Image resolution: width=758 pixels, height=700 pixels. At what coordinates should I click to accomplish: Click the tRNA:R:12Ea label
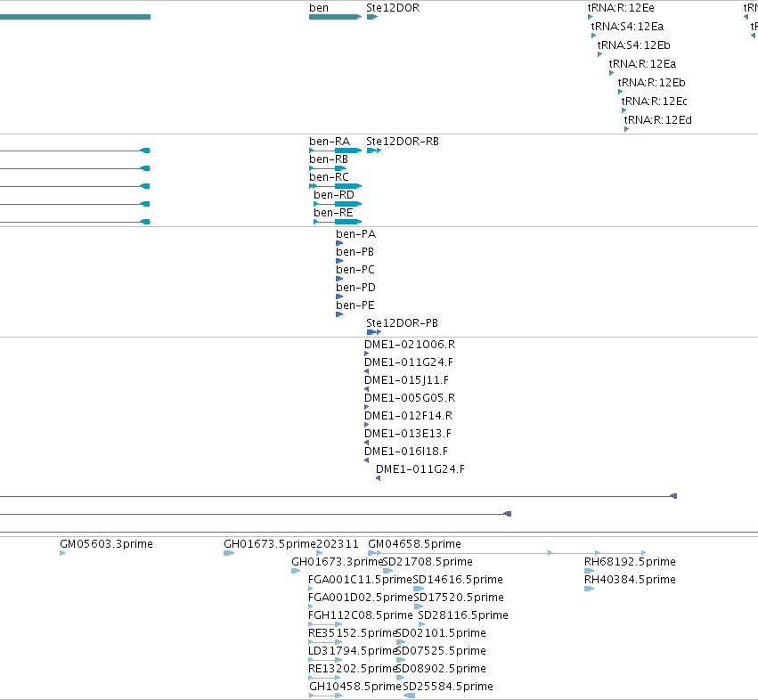point(642,64)
